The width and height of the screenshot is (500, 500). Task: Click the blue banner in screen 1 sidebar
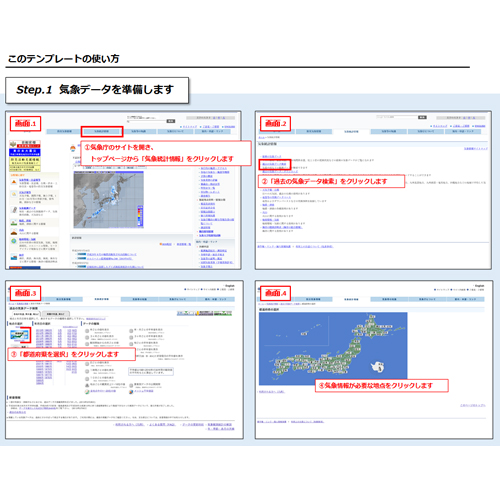25,152
